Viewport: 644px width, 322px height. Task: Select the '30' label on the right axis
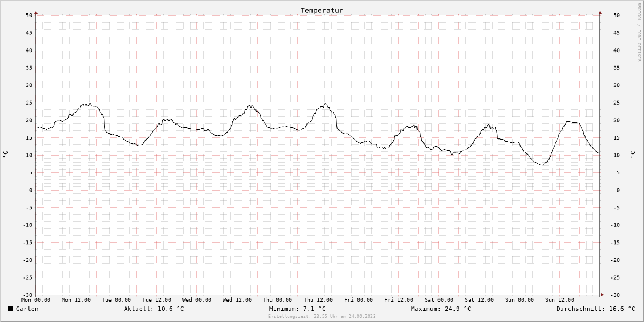click(x=617, y=85)
